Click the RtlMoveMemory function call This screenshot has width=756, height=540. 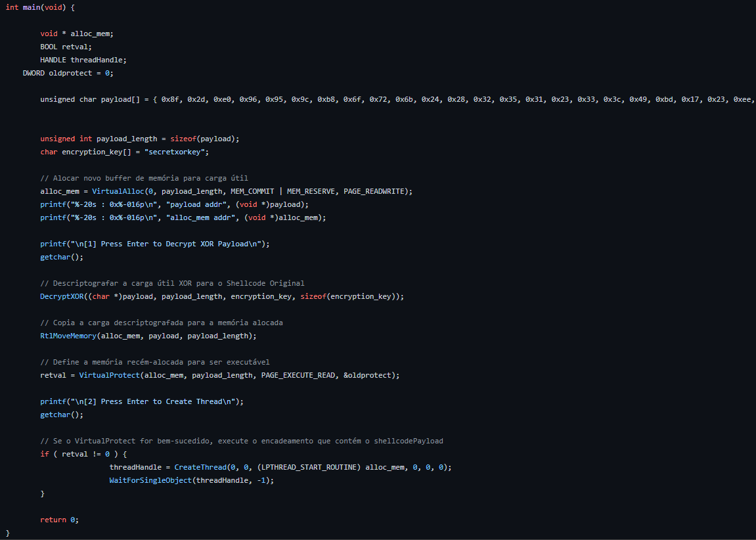(68, 336)
